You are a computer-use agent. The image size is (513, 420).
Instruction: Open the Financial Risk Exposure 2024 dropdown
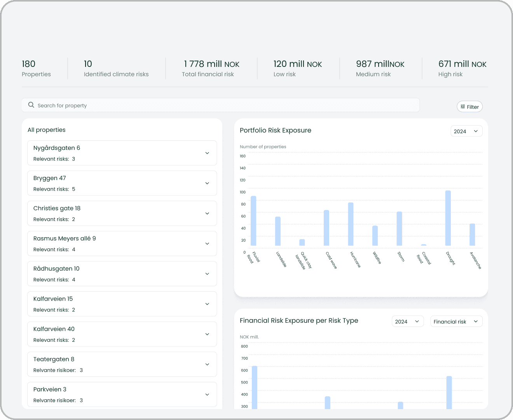[408, 321]
